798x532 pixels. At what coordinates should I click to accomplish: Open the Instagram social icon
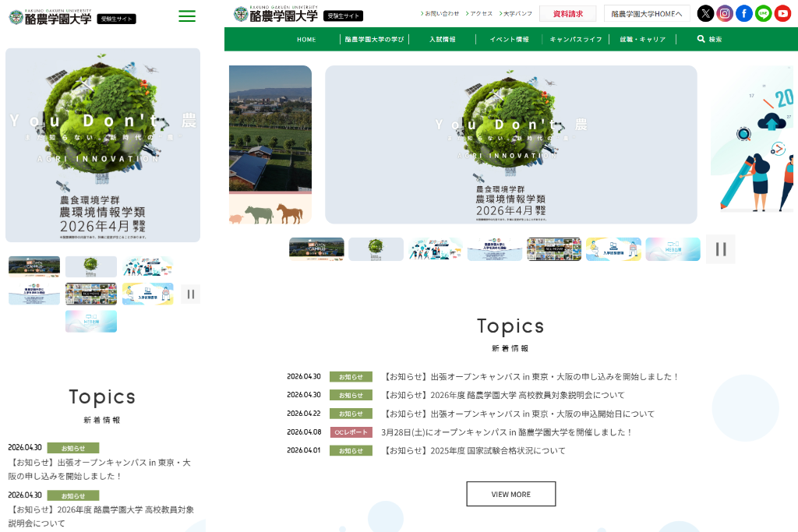tap(725, 13)
